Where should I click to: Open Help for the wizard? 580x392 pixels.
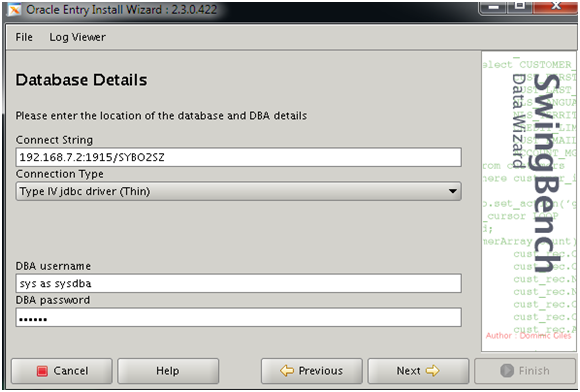click(x=168, y=371)
